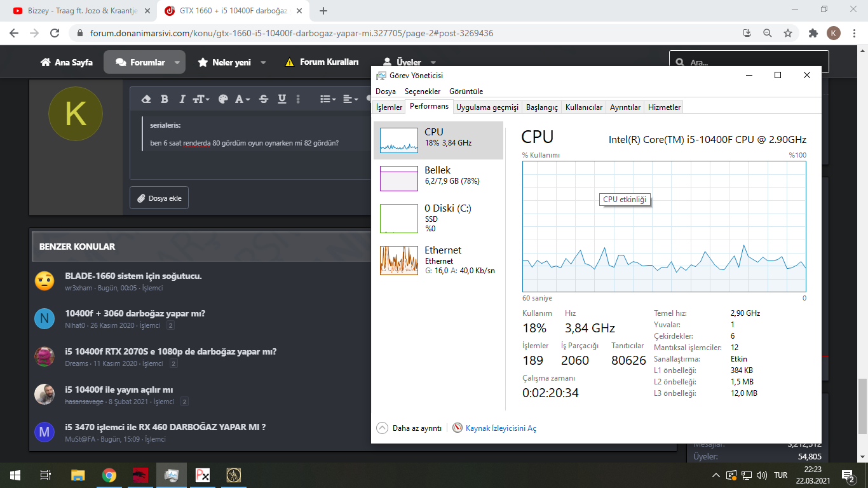868x488 pixels.
Task: Open the three-dot more options in the editor toolbar
Action: 298,99
